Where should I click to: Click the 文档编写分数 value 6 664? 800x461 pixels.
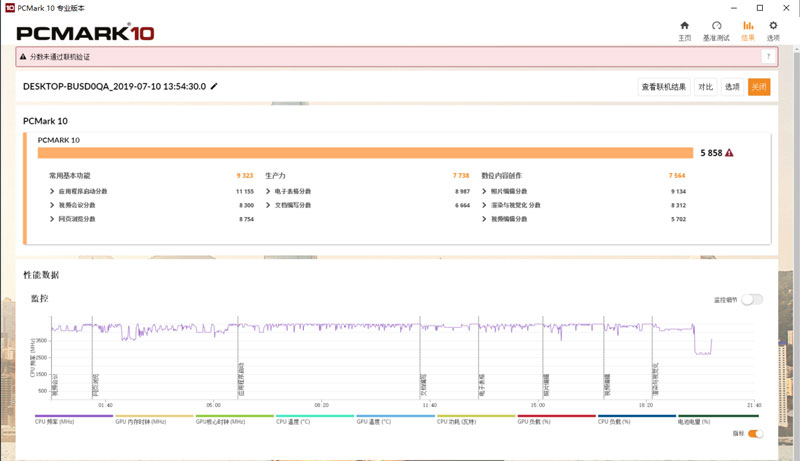[x=462, y=205]
